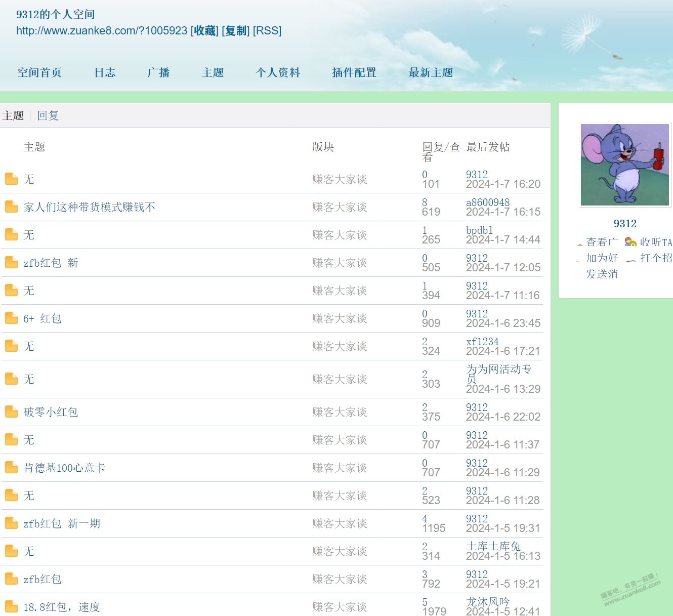Click folder icon of thread last replied by 土库土库兔

[x=11, y=551]
